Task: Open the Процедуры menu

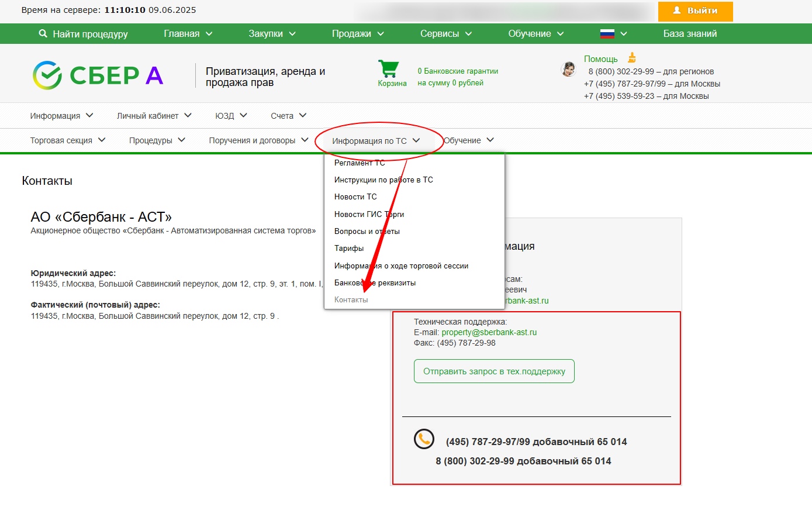Action: (157, 140)
